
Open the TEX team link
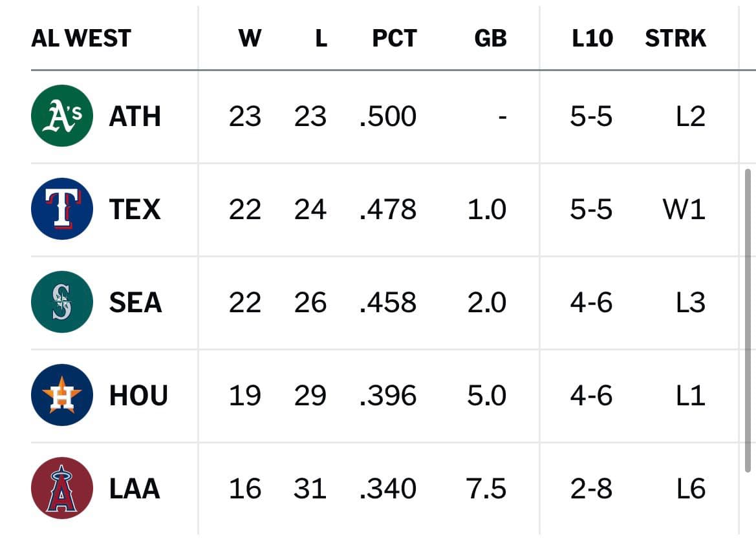click(x=135, y=209)
